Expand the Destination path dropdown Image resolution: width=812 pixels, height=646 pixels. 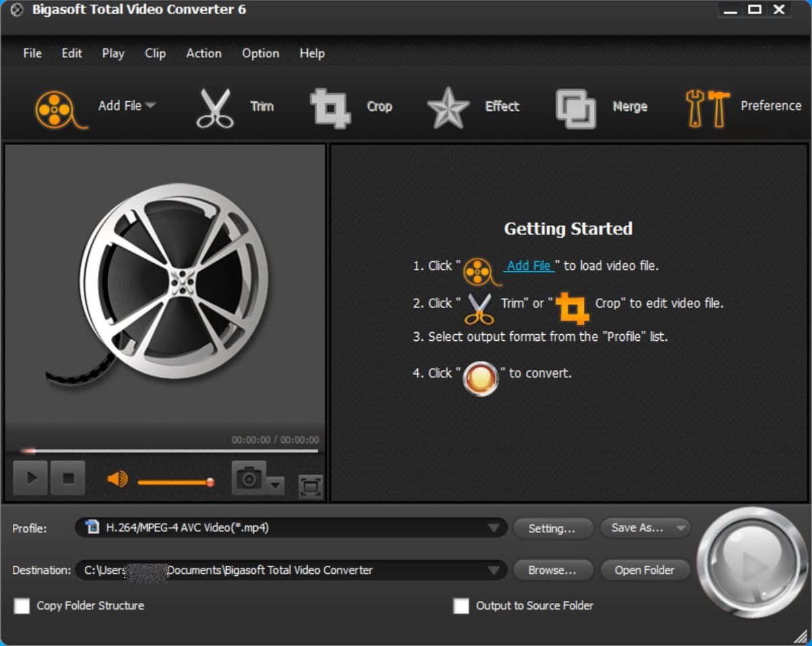495,570
